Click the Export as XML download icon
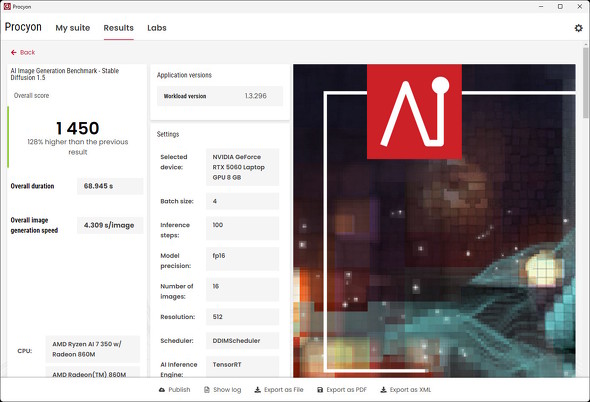The height and width of the screenshot is (402, 590). click(383, 390)
